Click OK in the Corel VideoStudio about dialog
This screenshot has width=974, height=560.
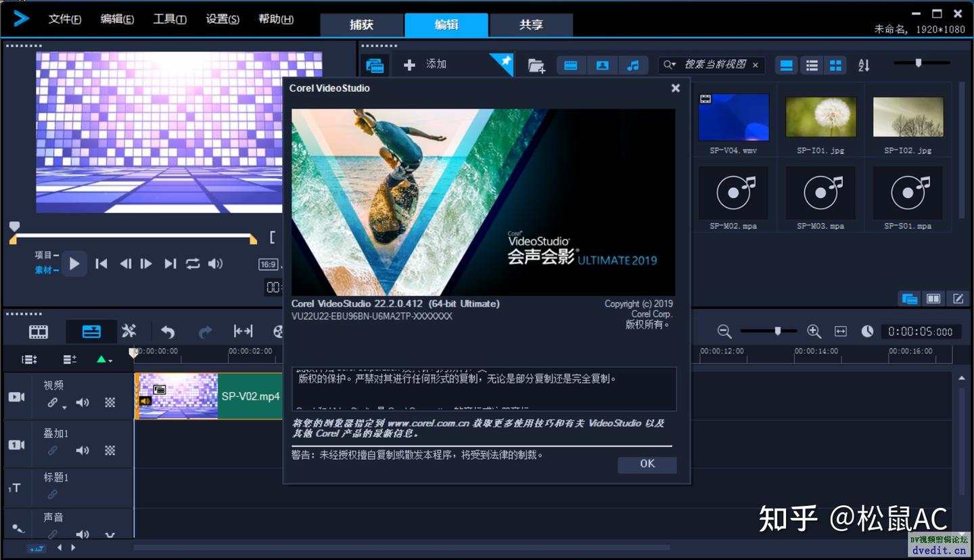coord(647,464)
